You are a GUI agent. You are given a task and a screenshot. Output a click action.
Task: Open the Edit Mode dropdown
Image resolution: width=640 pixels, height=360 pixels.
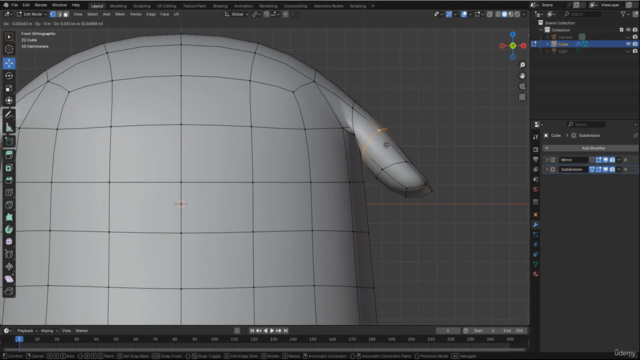31,14
